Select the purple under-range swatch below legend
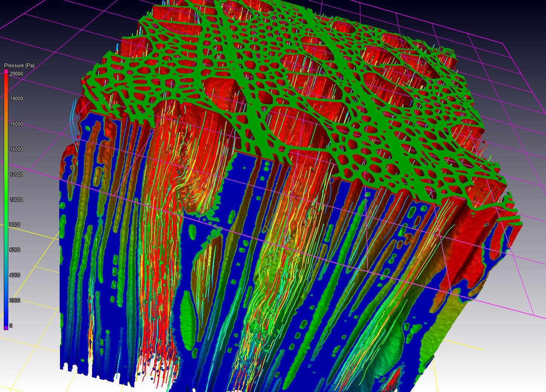Image resolution: width=546 pixels, height=392 pixels. coord(6,328)
